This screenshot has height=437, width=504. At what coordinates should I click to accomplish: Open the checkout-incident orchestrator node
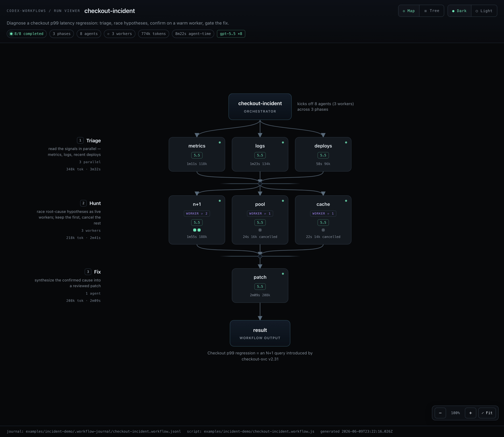[260, 107]
